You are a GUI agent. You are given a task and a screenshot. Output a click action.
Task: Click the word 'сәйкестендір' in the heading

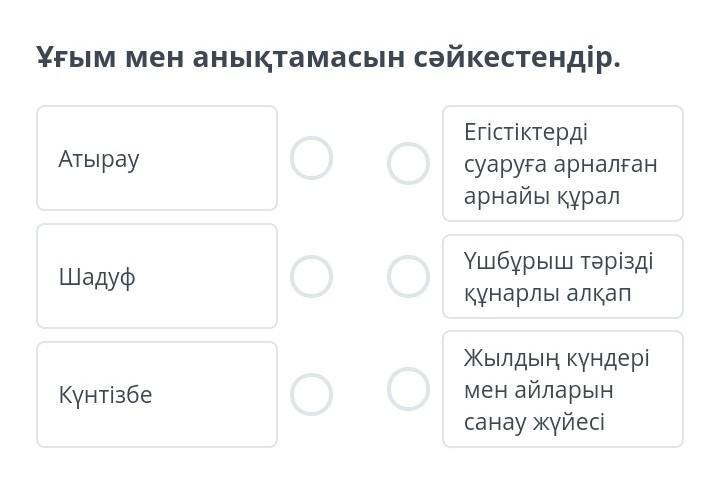[515, 58]
